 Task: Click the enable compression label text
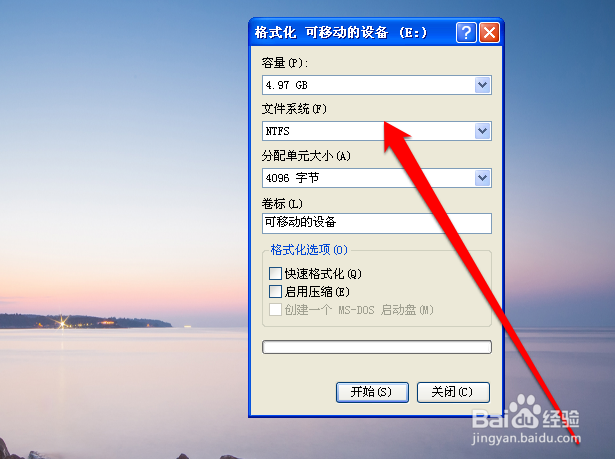pos(317,291)
